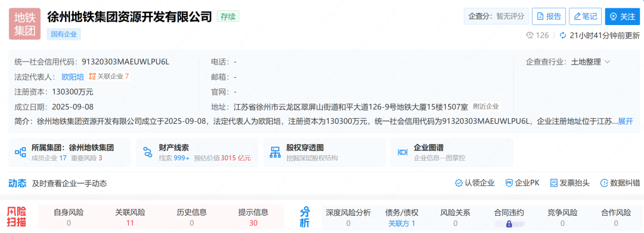Click 附近企业 nearby companies tag

(486, 106)
